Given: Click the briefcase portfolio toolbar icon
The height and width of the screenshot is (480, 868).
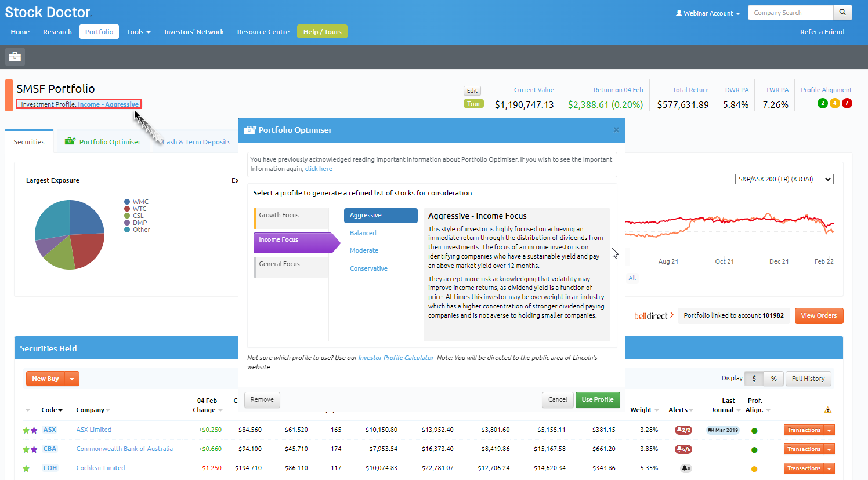Looking at the screenshot, I should (15, 57).
